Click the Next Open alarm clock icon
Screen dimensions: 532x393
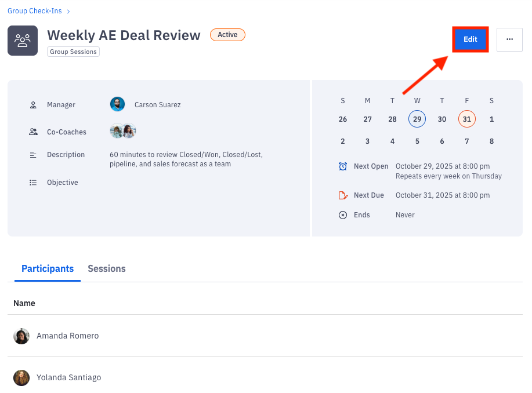[x=343, y=166]
